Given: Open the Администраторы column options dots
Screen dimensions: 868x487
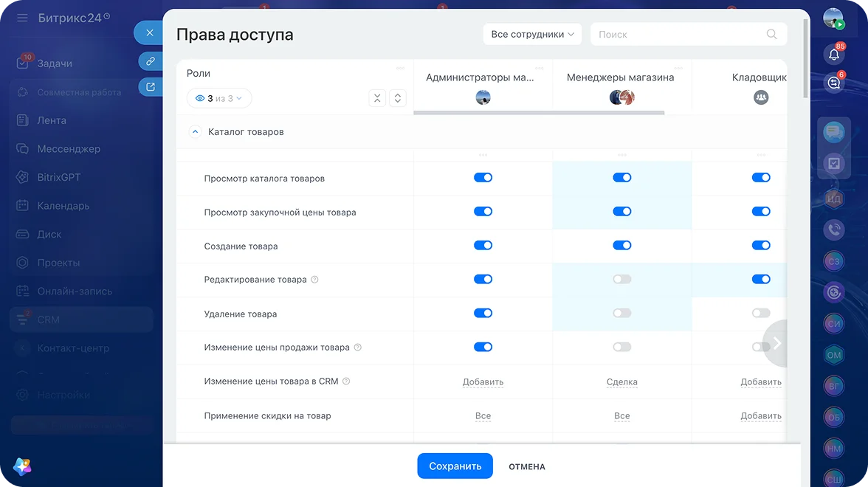Looking at the screenshot, I should click(539, 68).
